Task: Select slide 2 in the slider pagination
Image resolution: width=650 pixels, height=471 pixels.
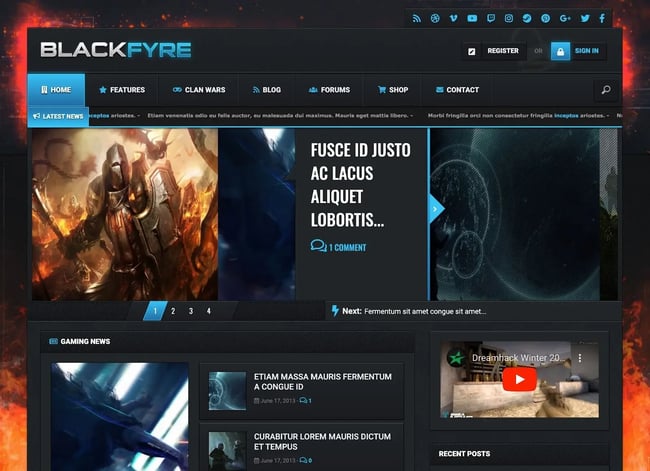Action: [173, 311]
